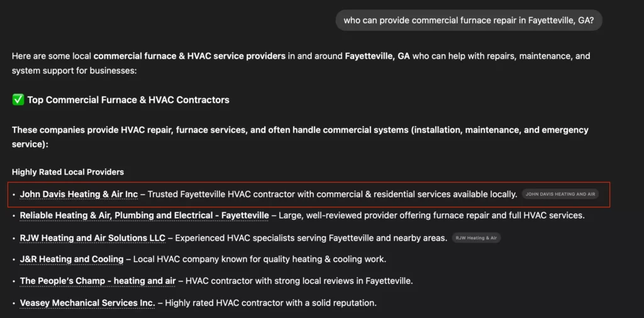Open the J&R Heating and Cooling link

(x=72, y=259)
